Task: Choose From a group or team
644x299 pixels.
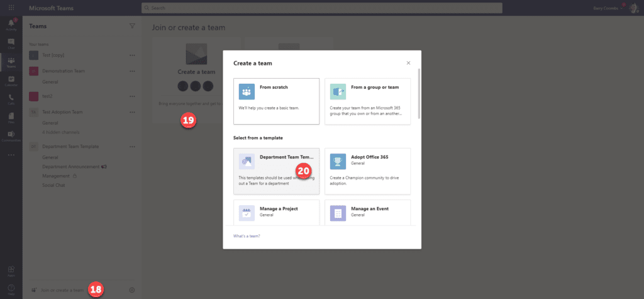Action: point(367,101)
